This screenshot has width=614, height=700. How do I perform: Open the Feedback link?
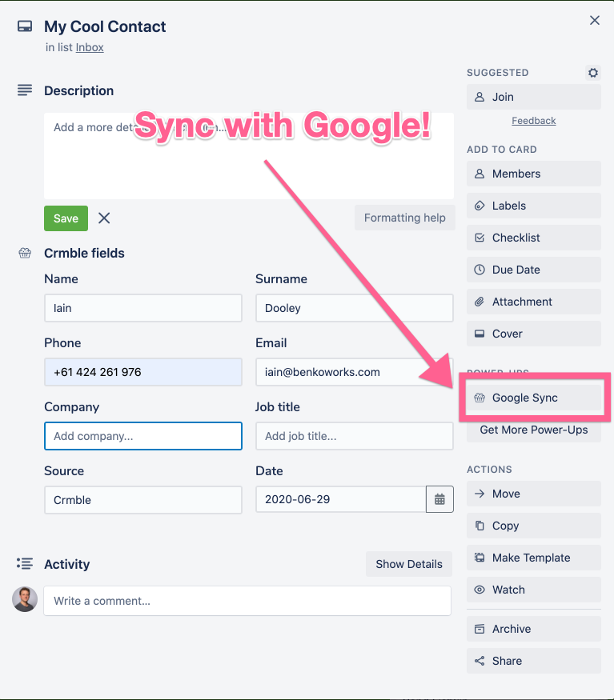coord(534,121)
